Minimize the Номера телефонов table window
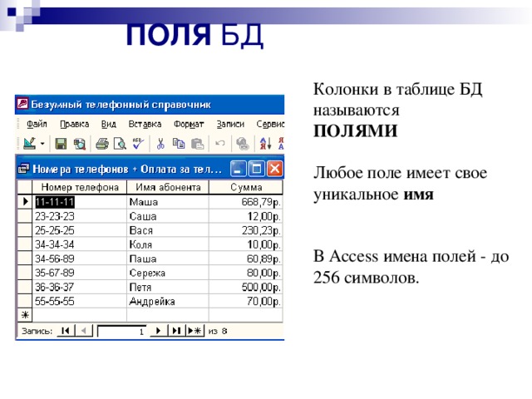The height and width of the screenshot is (399, 532). tap(239, 169)
